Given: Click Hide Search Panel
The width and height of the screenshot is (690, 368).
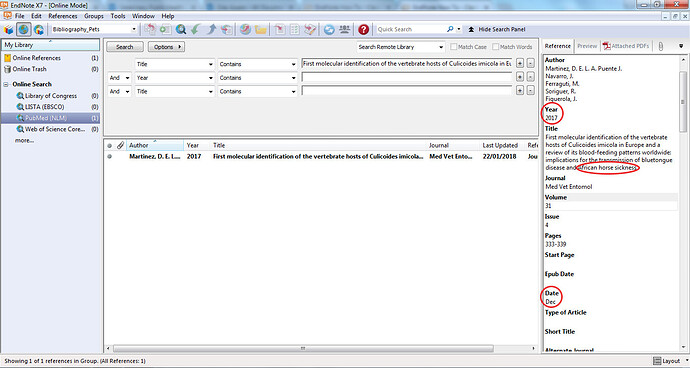Looking at the screenshot, I should coord(496,29).
